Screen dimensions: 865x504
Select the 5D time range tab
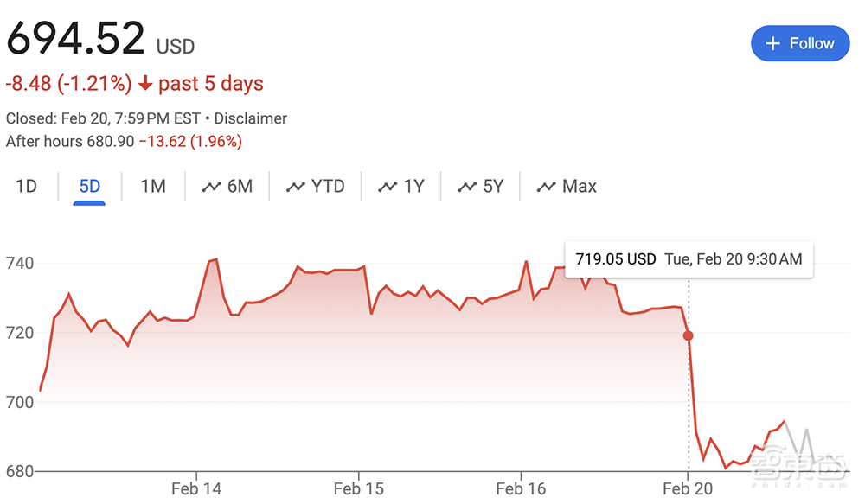tap(89, 186)
